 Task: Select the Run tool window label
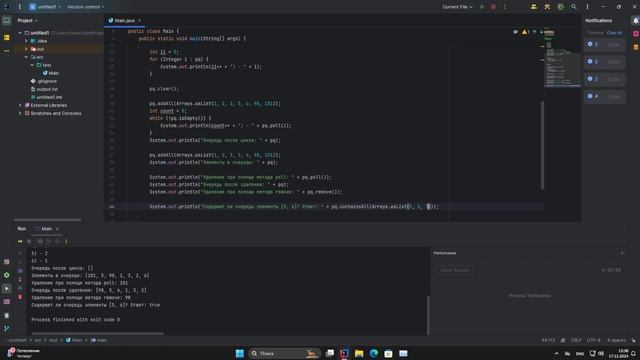pos(22,229)
